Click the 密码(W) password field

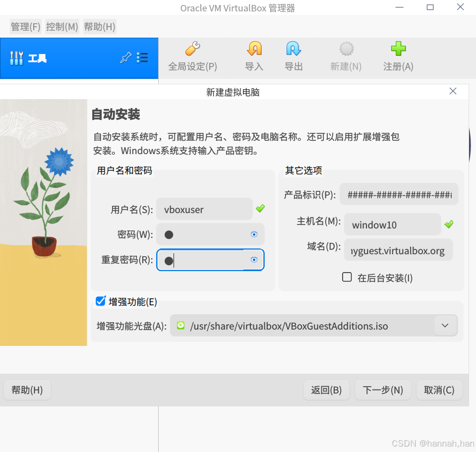[x=210, y=234]
